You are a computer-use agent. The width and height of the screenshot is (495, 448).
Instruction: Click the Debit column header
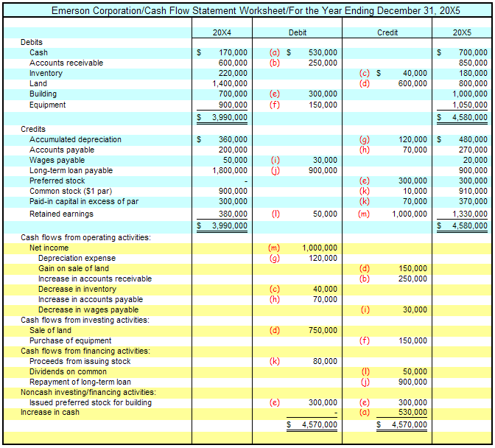(x=298, y=32)
